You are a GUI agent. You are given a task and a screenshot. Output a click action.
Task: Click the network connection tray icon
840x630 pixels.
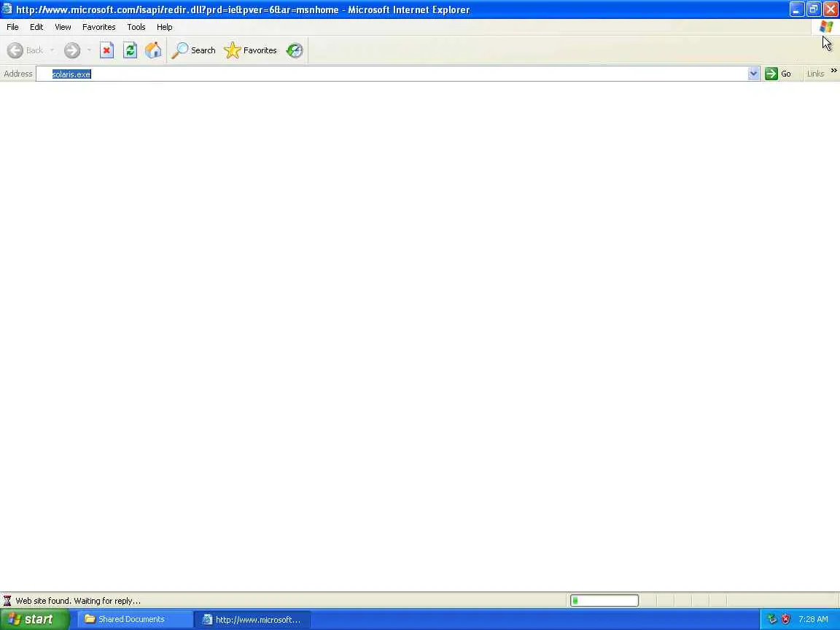[771, 619]
